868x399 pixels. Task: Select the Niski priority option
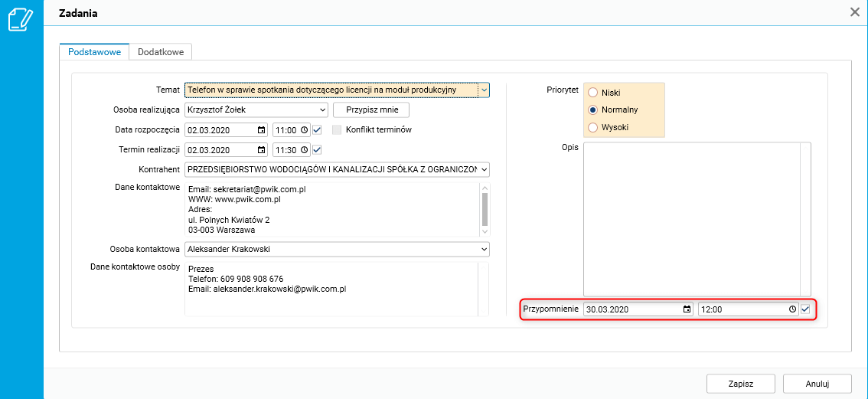(x=592, y=93)
